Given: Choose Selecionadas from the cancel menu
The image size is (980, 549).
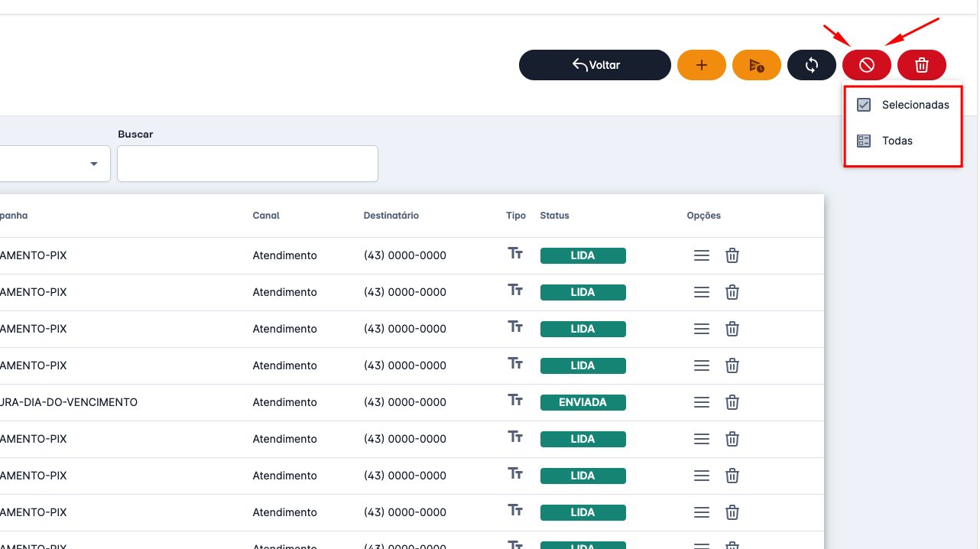Looking at the screenshot, I should [914, 105].
